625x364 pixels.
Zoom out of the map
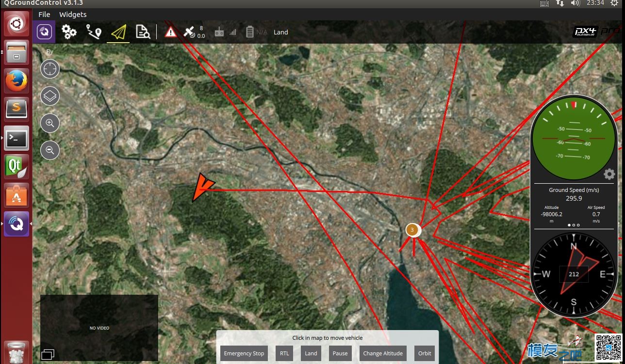point(50,150)
